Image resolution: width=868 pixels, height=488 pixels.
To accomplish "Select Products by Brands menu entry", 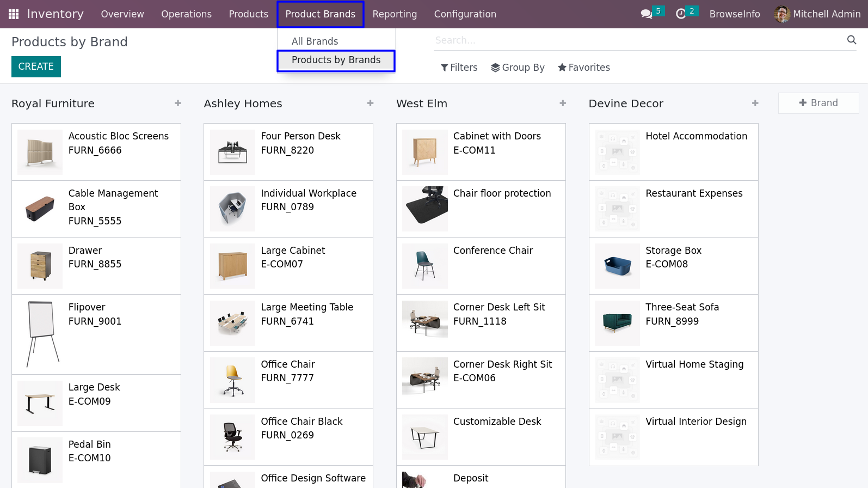I will (x=336, y=60).
